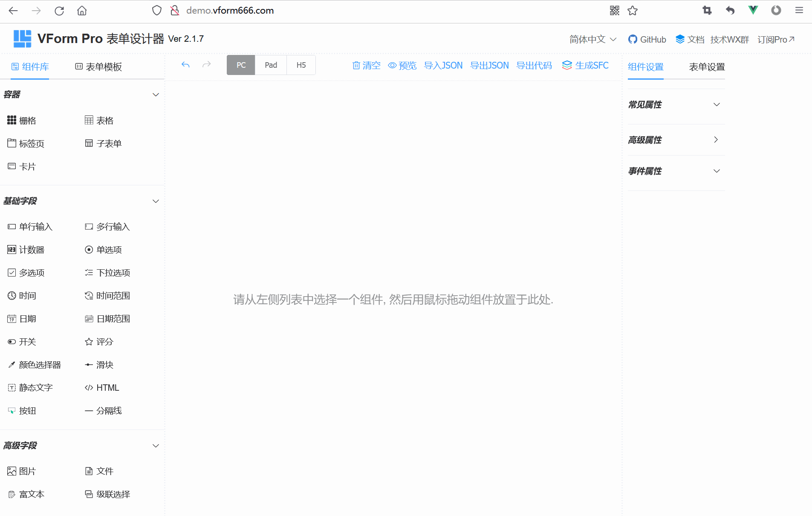This screenshot has width=812, height=516.
Task: Select the 颜色选择器 color picker component
Action: pyautogui.click(x=40, y=364)
